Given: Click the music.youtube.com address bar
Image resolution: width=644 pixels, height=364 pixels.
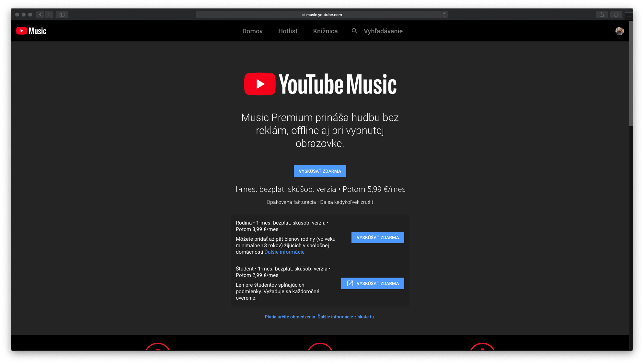Looking at the screenshot, I should 322,15.
